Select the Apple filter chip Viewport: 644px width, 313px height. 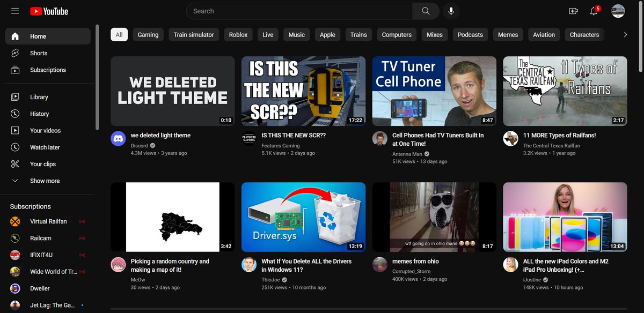point(327,35)
